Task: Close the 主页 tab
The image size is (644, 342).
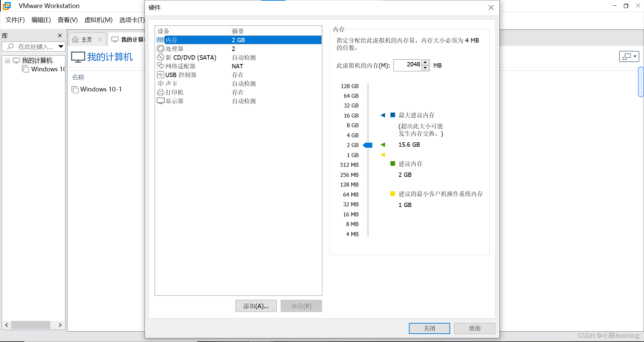Action: coord(100,40)
